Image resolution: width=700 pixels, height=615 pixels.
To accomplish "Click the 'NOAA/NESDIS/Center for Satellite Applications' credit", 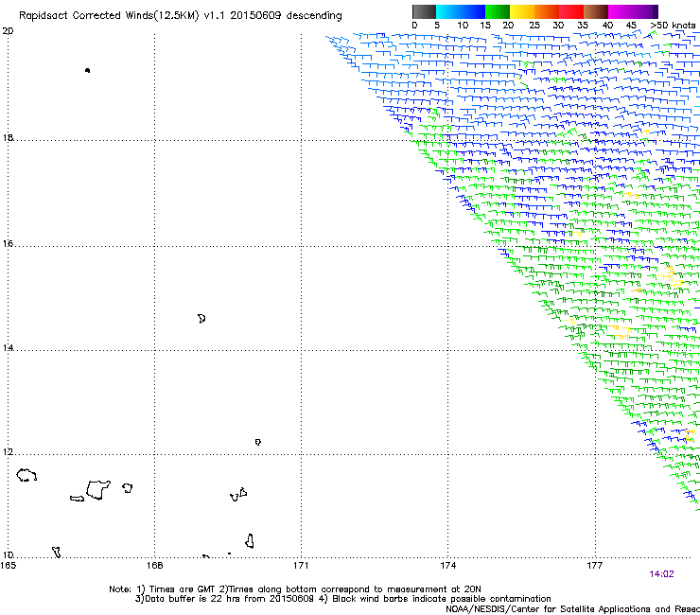I will click(549, 609).
